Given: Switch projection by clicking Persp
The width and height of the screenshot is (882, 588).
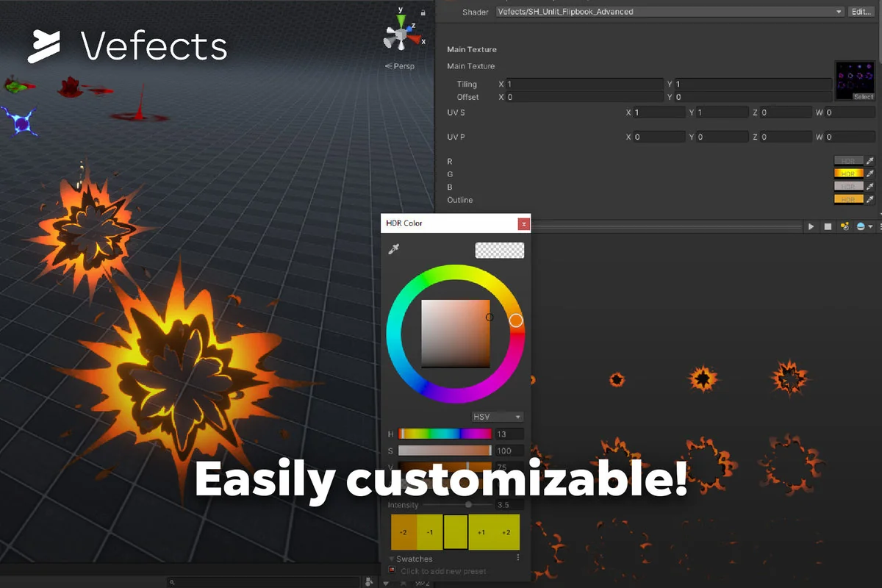Looking at the screenshot, I should pos(401,65).
